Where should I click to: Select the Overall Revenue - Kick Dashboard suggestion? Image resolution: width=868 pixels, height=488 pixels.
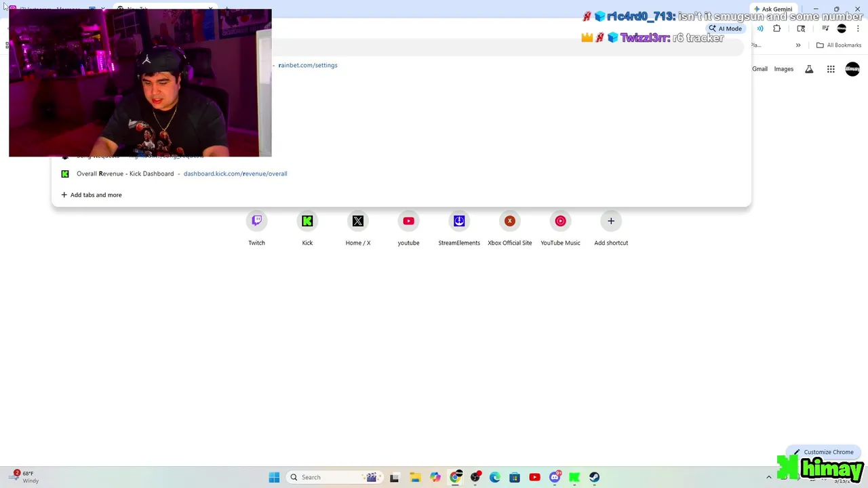point(401,174)
